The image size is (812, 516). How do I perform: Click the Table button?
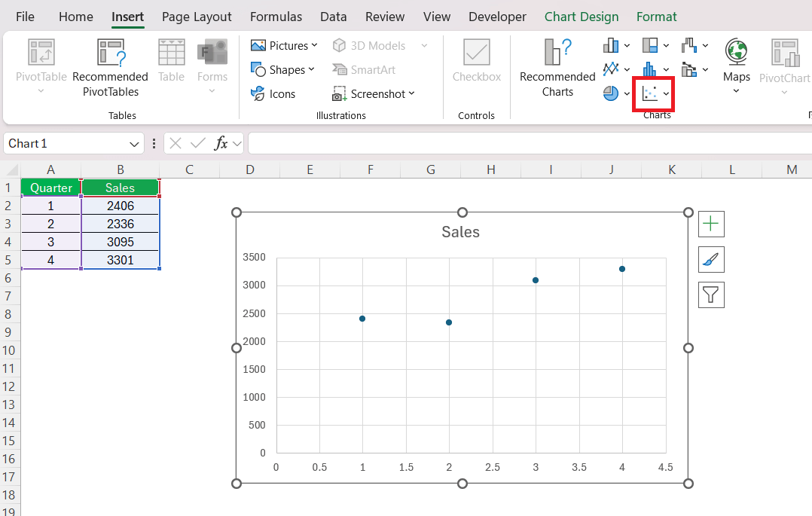(171, 61)
